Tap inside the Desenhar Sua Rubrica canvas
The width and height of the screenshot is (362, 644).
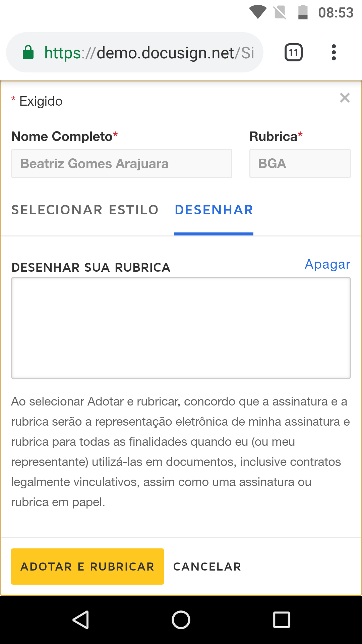point(181,328)
